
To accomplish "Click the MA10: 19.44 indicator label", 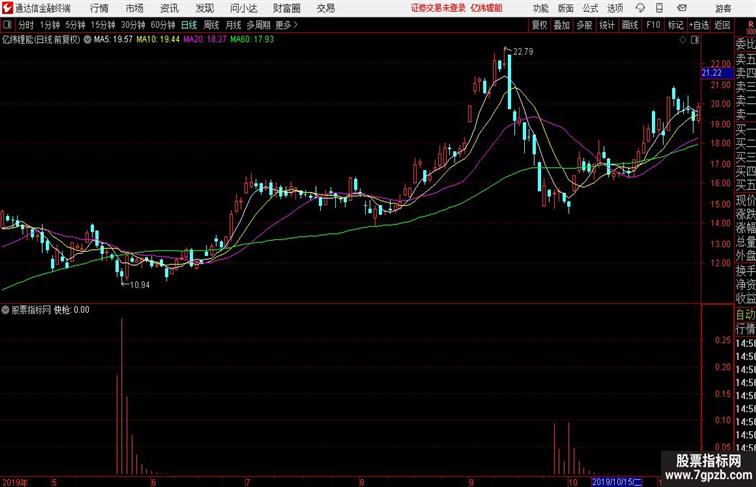I will click(158, 40).
